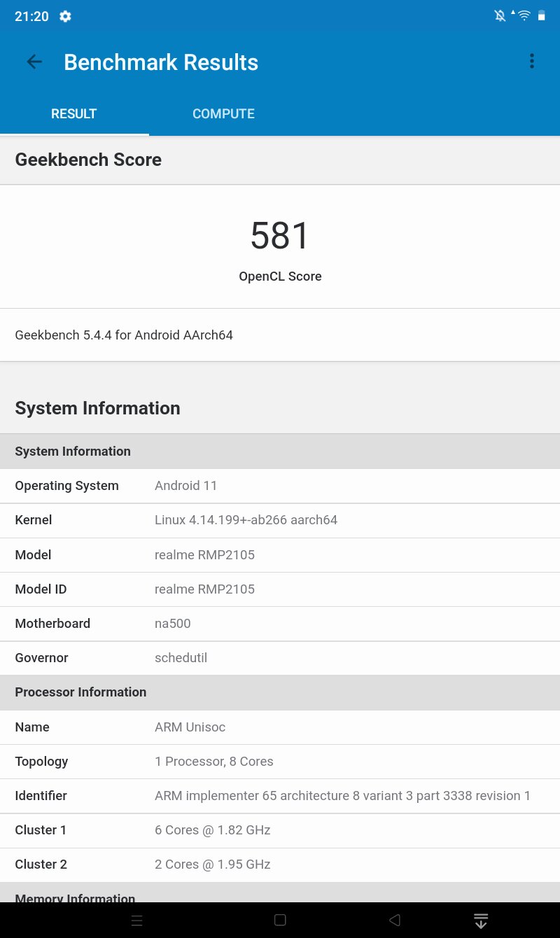Image resolution: width=560 pixels, height=938 pixels.
Task: Select the Kernel Linux 4.14.199 value
Action: (246, 520)
